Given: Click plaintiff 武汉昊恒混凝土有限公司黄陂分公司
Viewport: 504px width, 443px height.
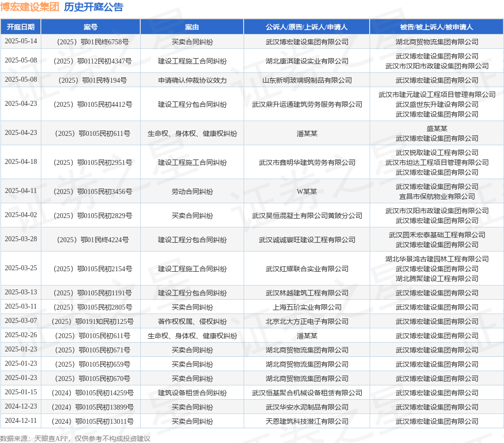Looking at the screenshot, I should [307, 216].
